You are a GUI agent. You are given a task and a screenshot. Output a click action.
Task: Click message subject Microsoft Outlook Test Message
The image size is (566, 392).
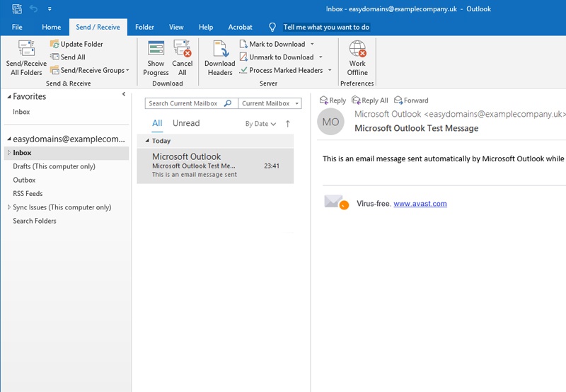click(x=416, y=128)
